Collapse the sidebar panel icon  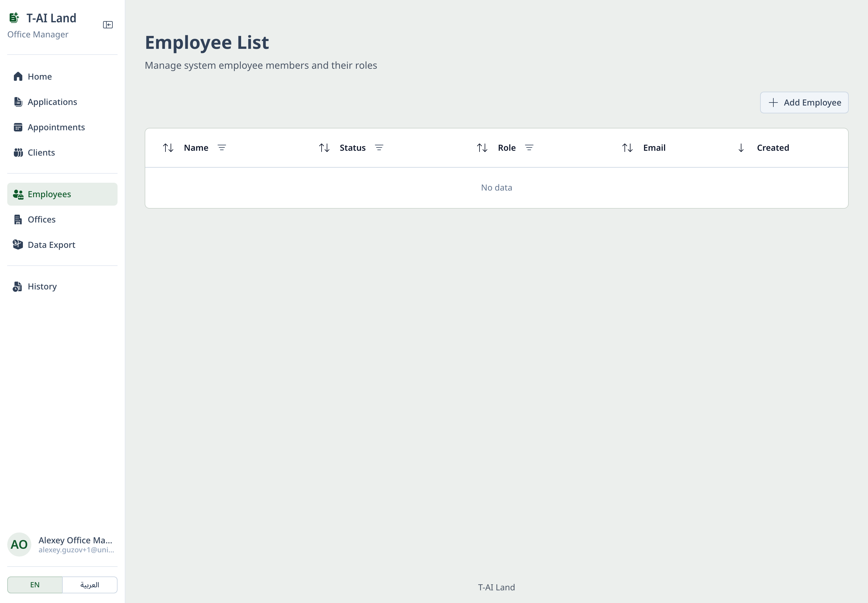click(x=108, y=25)
